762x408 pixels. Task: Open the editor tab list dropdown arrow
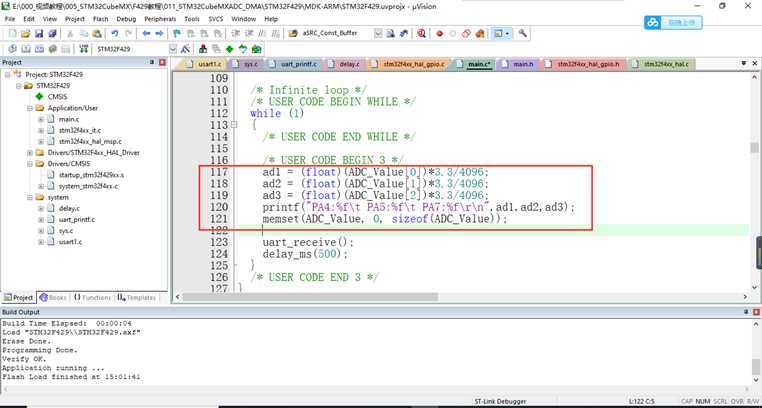(x=744, y=64)
